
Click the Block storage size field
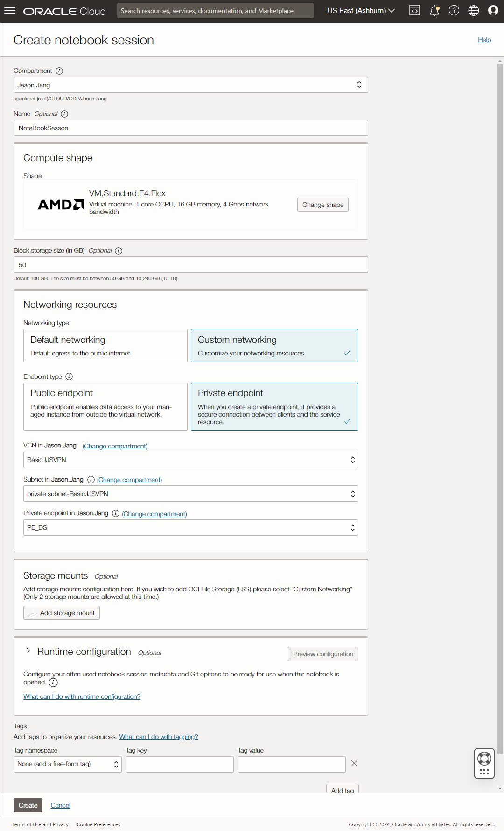pos(191,265)
